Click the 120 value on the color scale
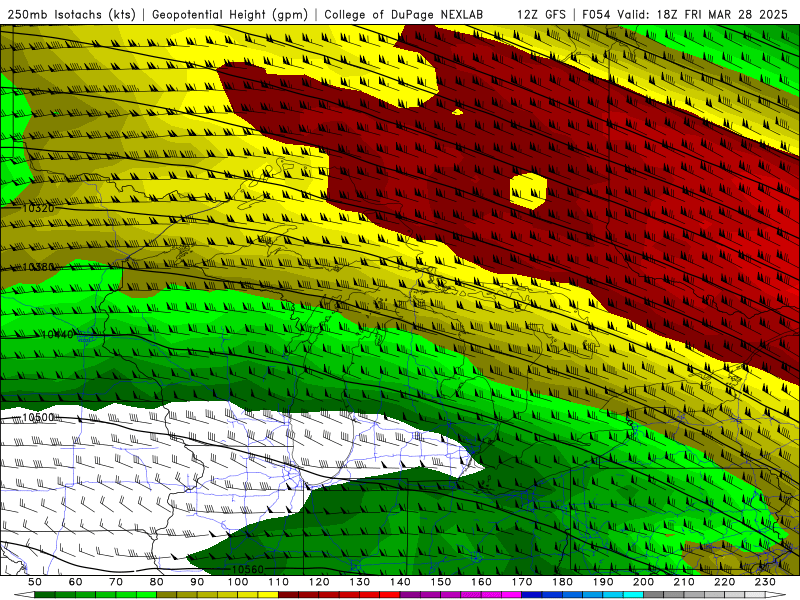800x600 pixels. 319,582
